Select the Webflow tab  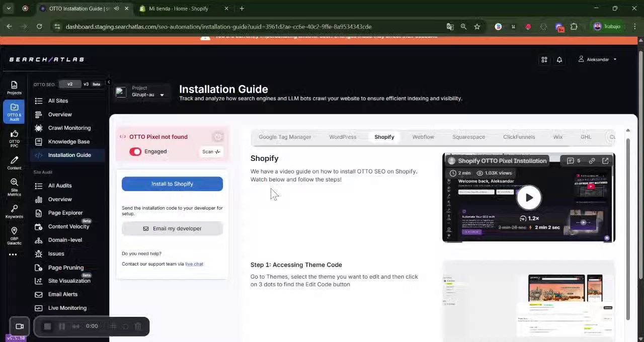click(423, 137)
